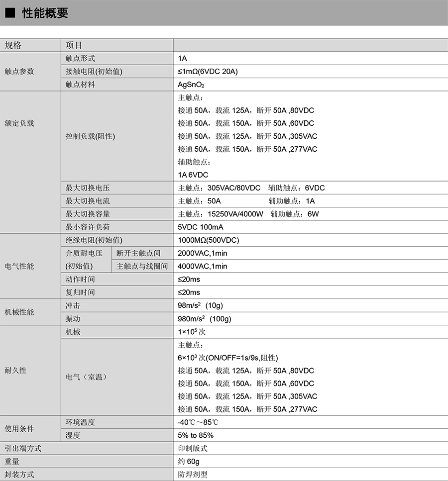This screenshot has height=481, width=448.
Task: Click the 980m/s² (100g) vibration value
Action: [205, 318]
